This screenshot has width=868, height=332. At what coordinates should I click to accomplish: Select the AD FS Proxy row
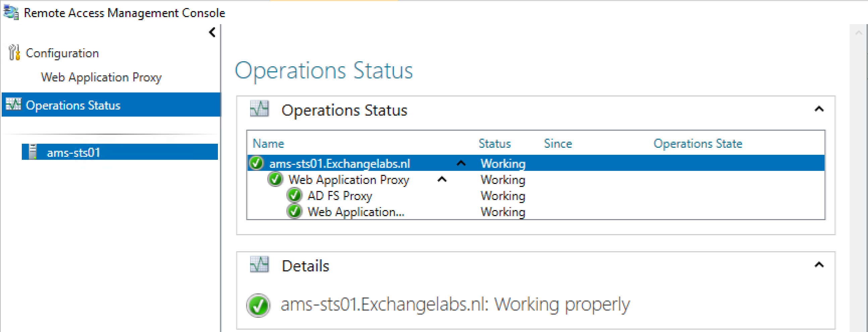(x=340, y=196)
